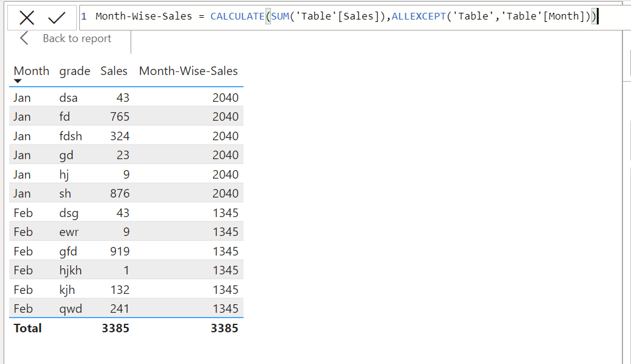Click Total Month-Wise-Sales value 3385
Screen dimensions: 631x364
(225, 328)
